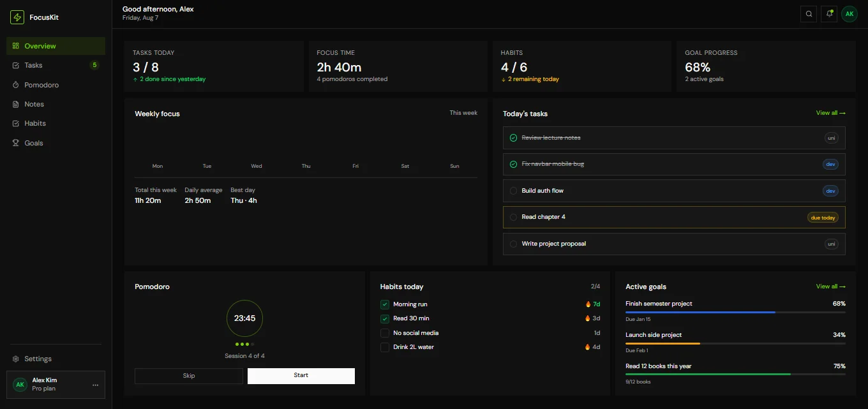868x409 pixels.
Task: Click the Friday, Aug 7 date text
Action: point(140,18)
